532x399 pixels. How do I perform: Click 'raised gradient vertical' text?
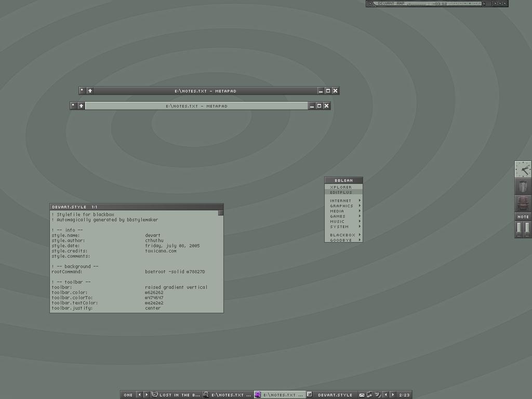pyautogui.click(x=176, y=287)
